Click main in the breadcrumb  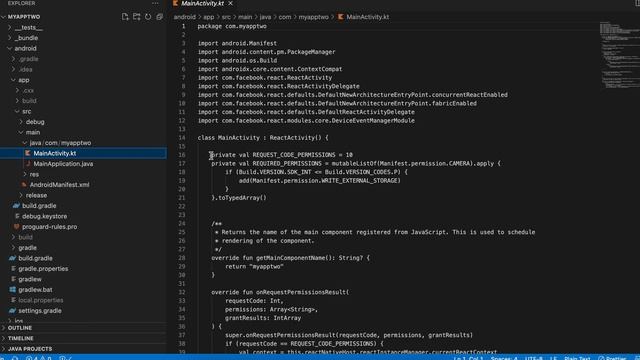coord(245,17)
